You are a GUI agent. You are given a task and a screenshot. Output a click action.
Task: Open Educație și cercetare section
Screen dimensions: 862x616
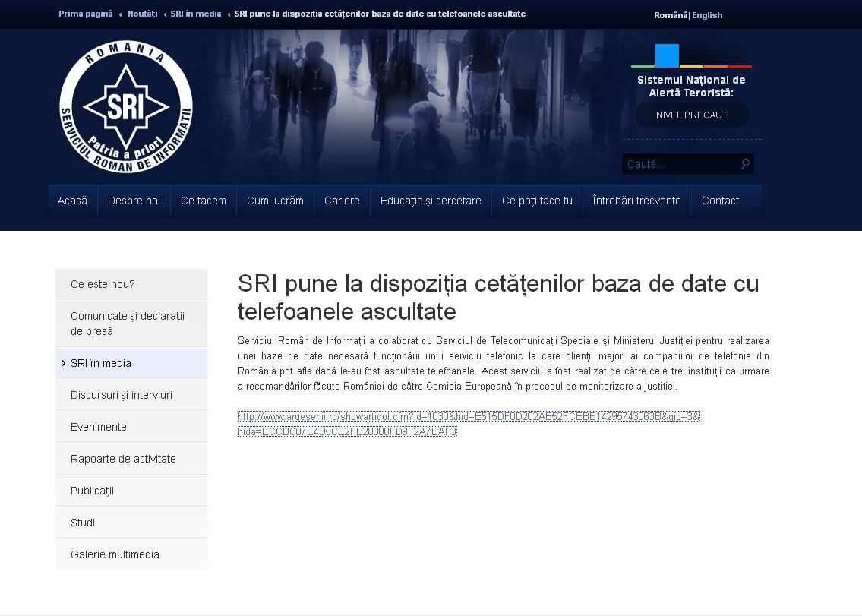[x=430, y=200]
